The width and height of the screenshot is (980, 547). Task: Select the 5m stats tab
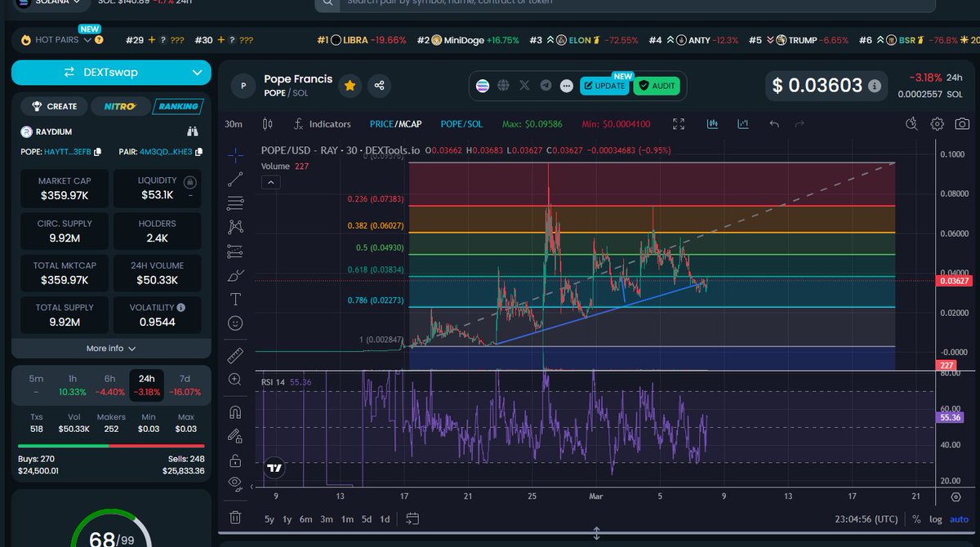37,385
